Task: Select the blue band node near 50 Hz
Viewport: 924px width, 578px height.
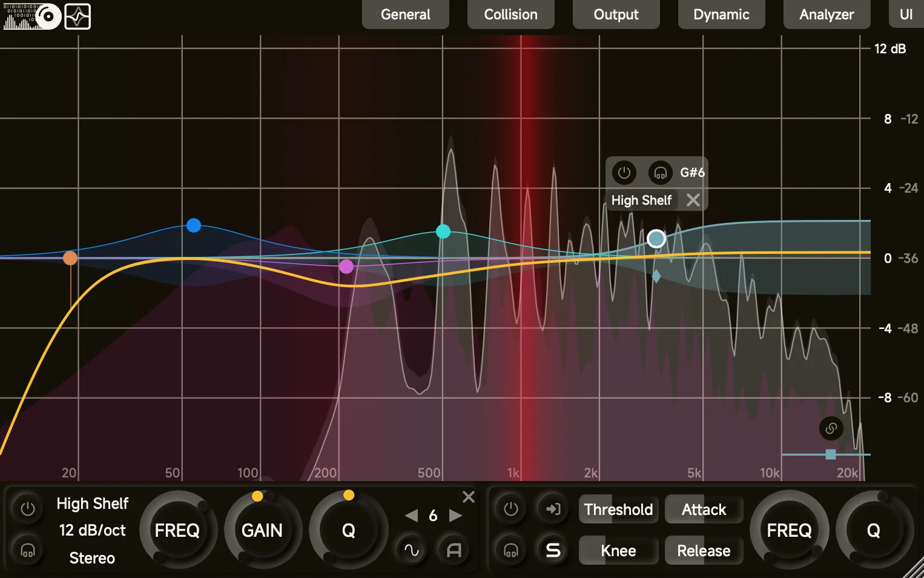Action: click(194, 225)
